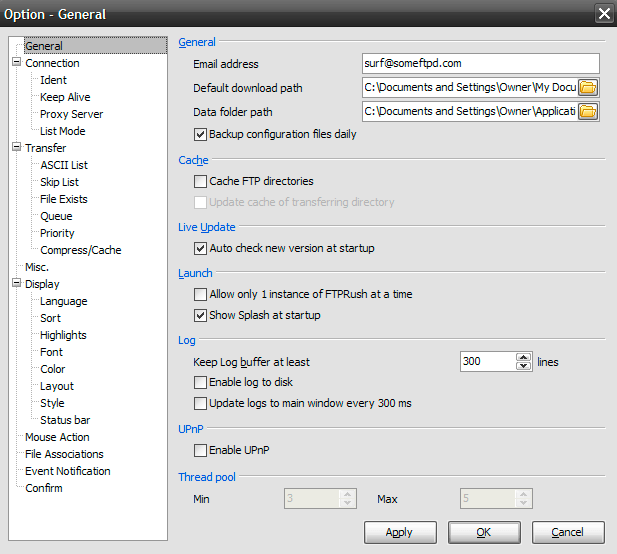Image resolution: width=617 pixels, height=554 pixels.
Task: Select the Transfer category label
Action: click(46, 148)
